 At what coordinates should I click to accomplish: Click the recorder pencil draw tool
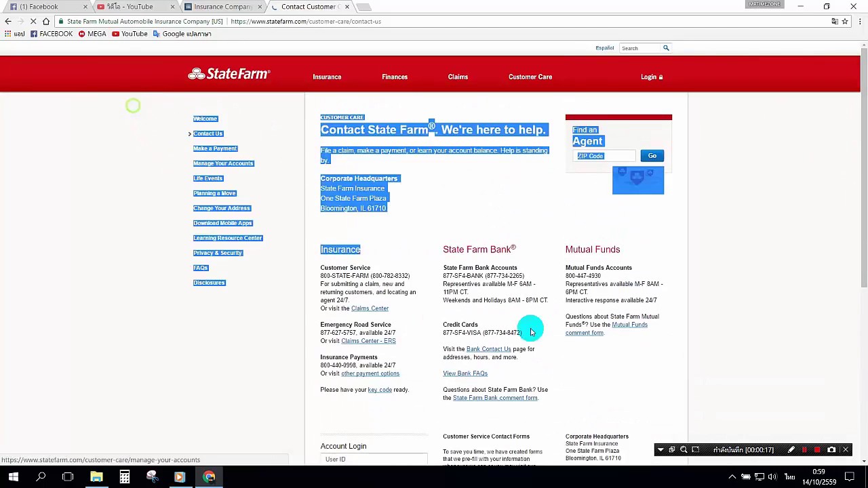[791, 449]
